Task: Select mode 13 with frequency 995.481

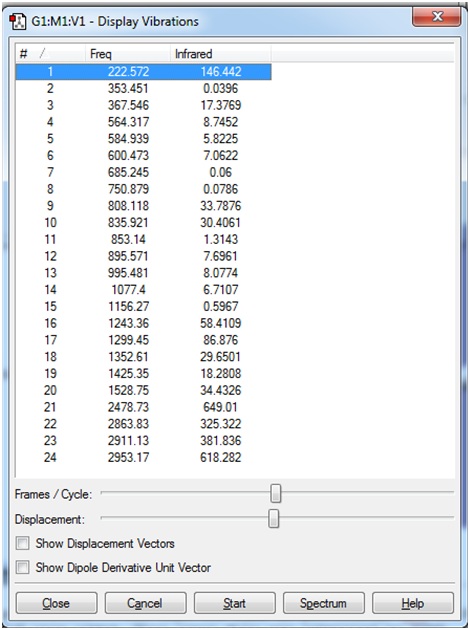Action: pyautogui.click(x=144, y=273)
